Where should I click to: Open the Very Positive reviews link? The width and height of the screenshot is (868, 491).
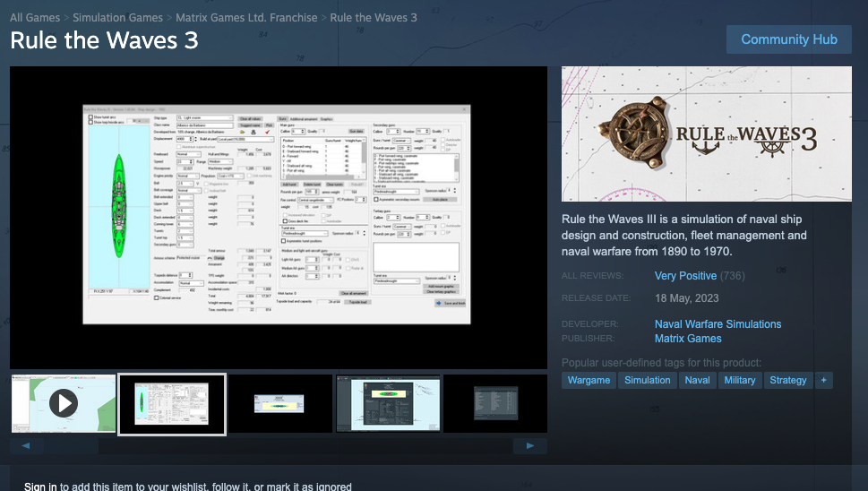(x=685, y=276)
